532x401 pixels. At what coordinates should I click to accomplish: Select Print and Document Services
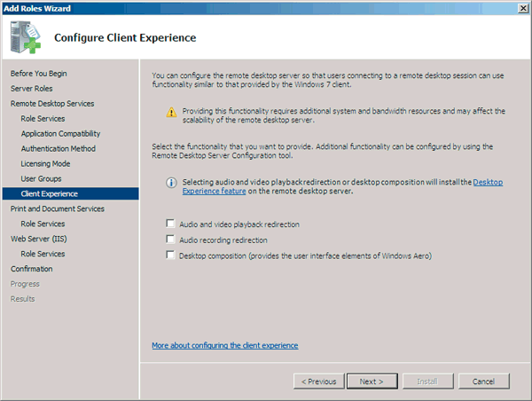[x=57, y=208]
